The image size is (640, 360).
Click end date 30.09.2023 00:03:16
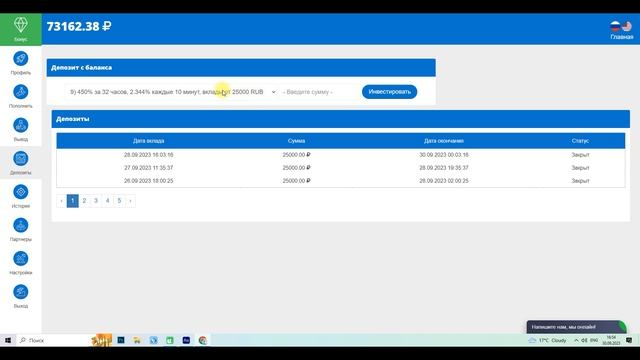click(444, 155)
